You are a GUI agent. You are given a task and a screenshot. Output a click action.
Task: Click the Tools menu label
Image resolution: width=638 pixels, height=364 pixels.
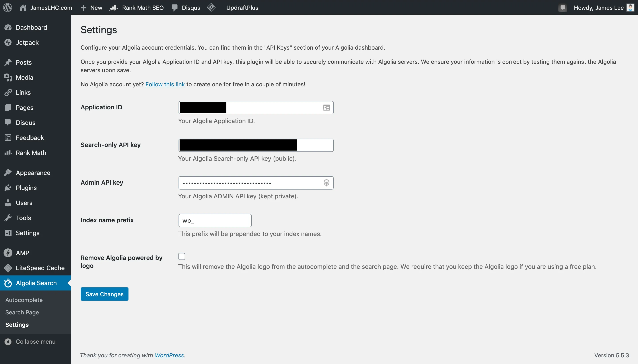(23, 218)
